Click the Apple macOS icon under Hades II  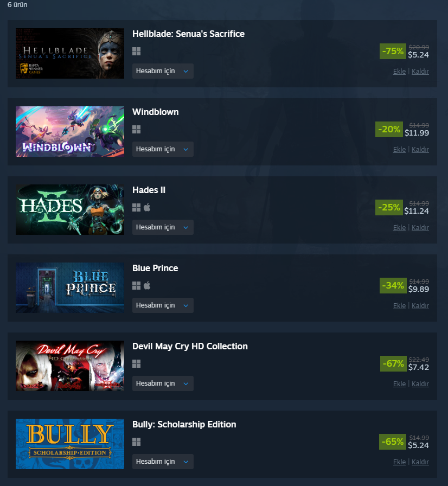pos(147,207)
